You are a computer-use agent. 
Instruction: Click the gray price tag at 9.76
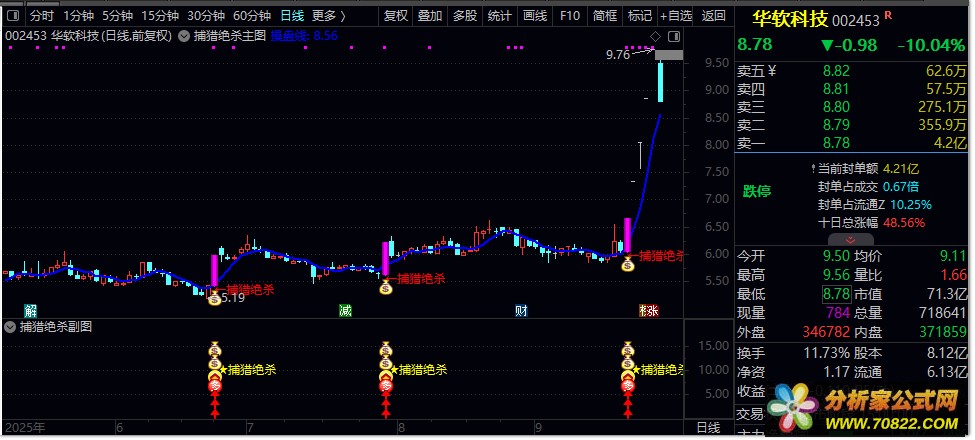tap(670, 55)
